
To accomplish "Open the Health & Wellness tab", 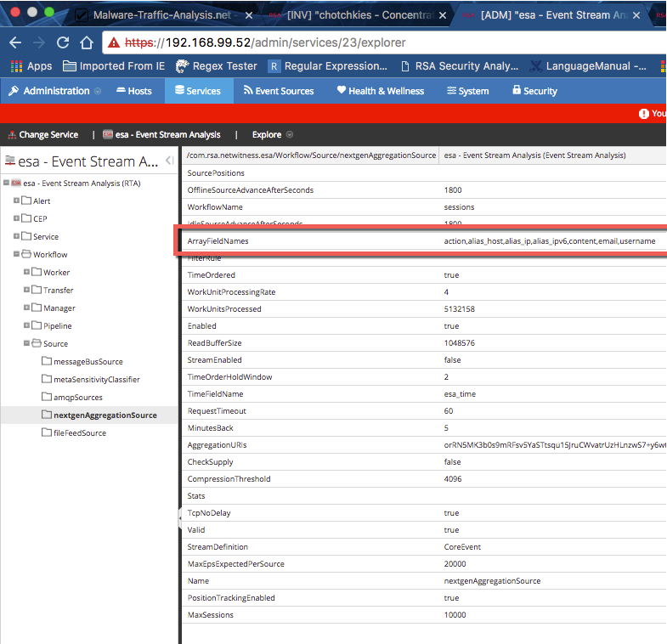I will coord(380,91).
